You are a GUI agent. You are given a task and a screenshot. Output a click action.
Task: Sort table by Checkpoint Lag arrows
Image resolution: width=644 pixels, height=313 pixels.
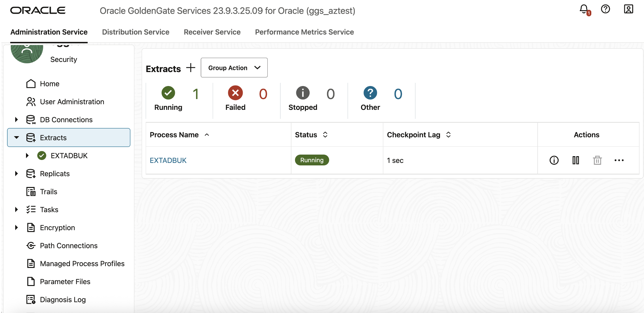click(x=448, y=135)
